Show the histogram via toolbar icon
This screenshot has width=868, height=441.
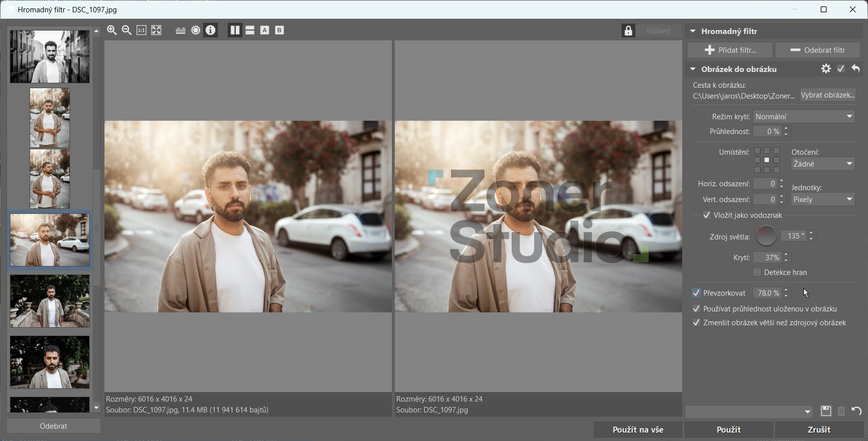[x=180, y=30]
